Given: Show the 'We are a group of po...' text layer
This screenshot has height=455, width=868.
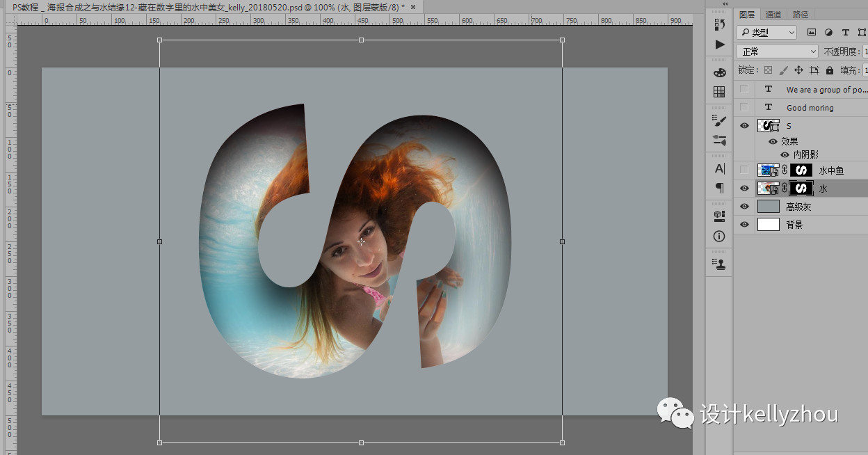Looking at the screenshot, I should click(744, 90).
